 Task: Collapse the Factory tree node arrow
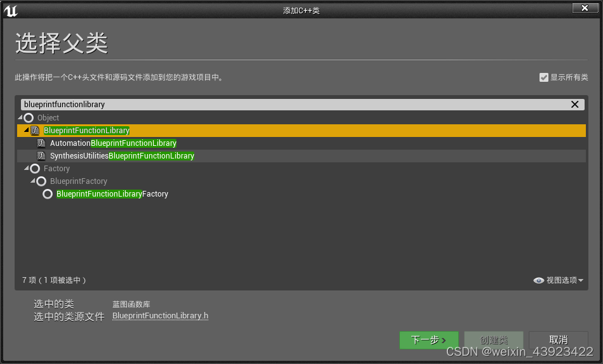point(27,167)
